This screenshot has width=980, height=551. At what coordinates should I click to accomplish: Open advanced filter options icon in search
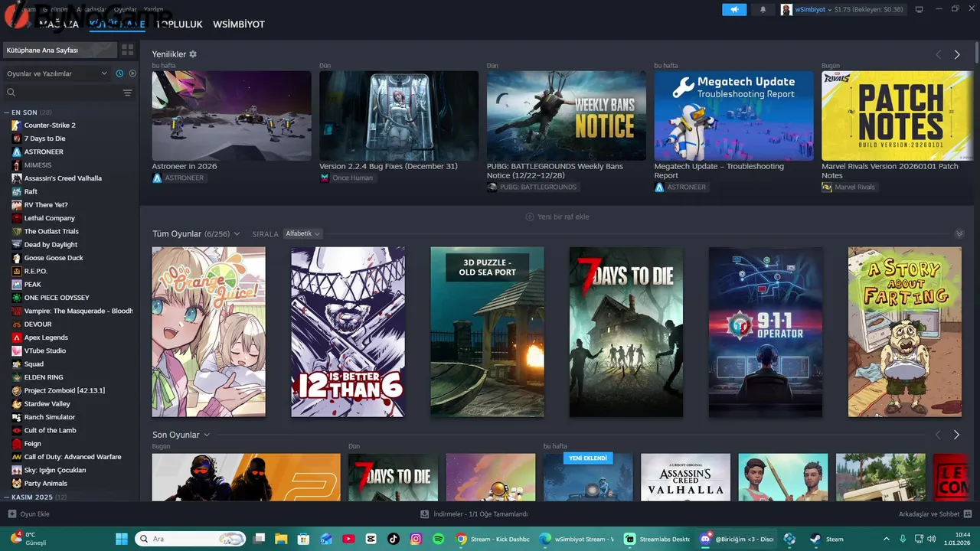tap(127, 93)
